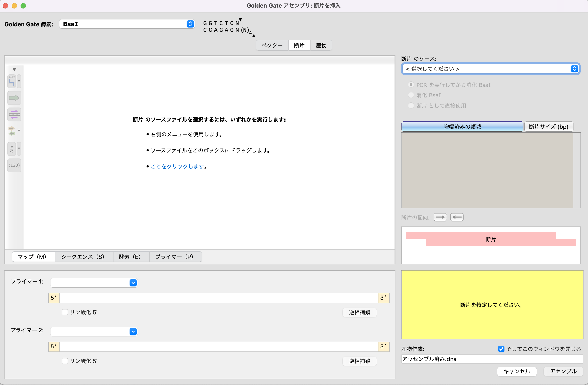Switch to the シークエンス (S) view tab

[x=83, y=257]
